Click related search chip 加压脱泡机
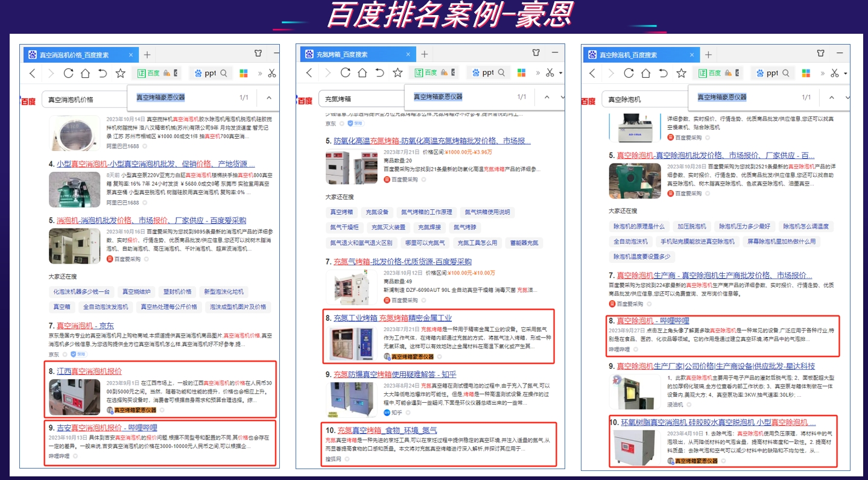This screenshot has width=868, height=480. (691, 226)
